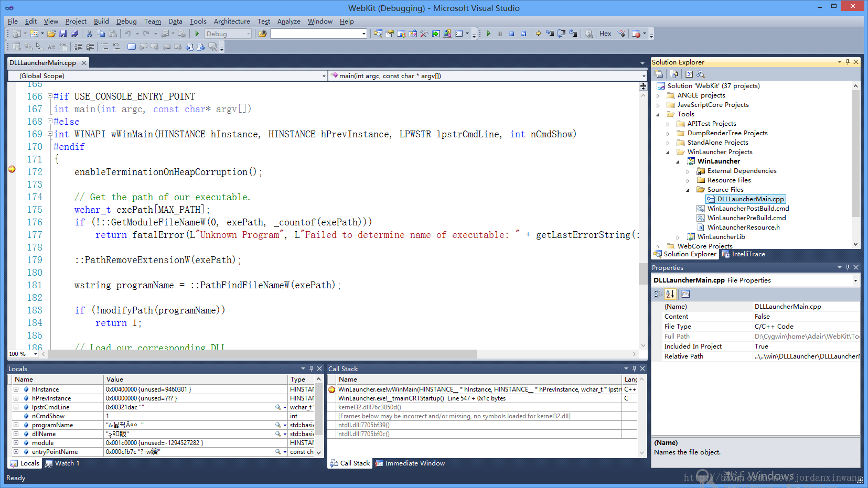Open the main(int argc...) member dropdown
The height and width of the screenshot is (488, 868).
point(644,76)
